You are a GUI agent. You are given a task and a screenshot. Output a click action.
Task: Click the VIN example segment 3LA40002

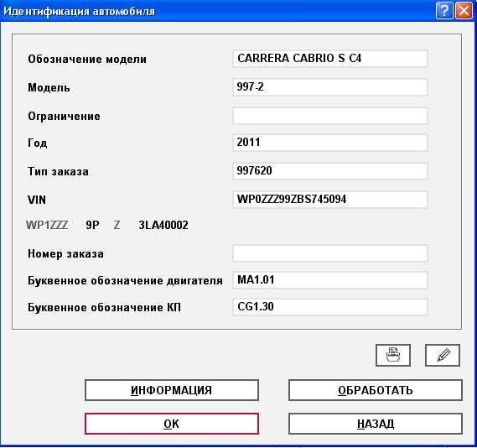163,225
